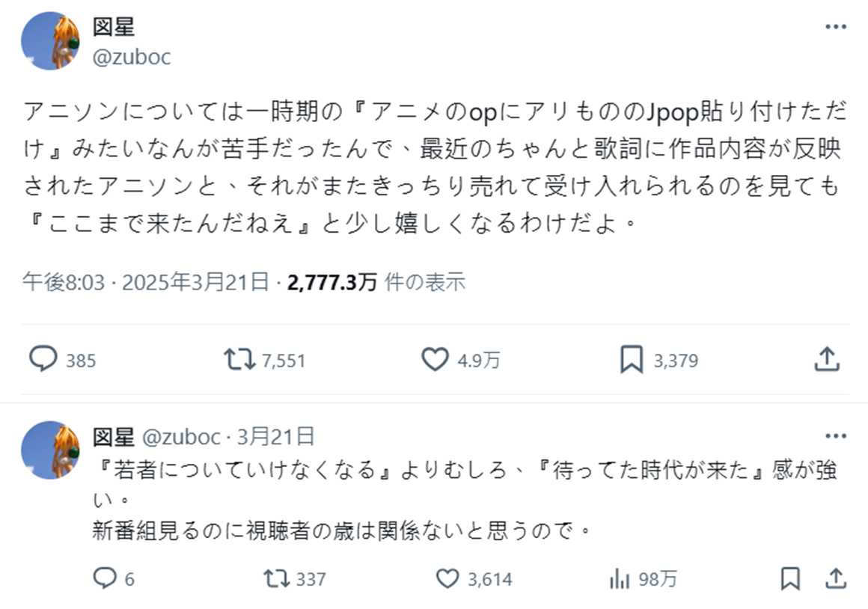Screen dimensions: 868x609
Task: Repost the follow-up post with 337 reposts
Action: (276, 578)
